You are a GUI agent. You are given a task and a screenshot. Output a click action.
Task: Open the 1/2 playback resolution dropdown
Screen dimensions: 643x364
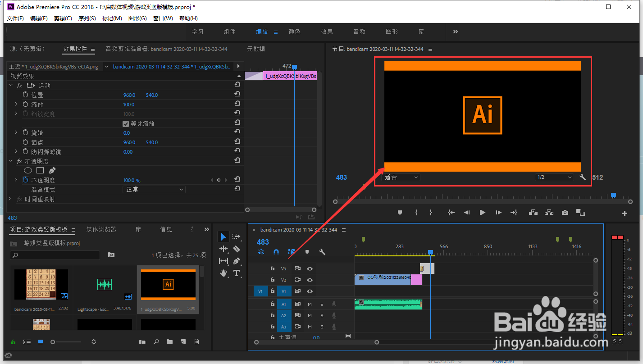click(x=554, y=177)
